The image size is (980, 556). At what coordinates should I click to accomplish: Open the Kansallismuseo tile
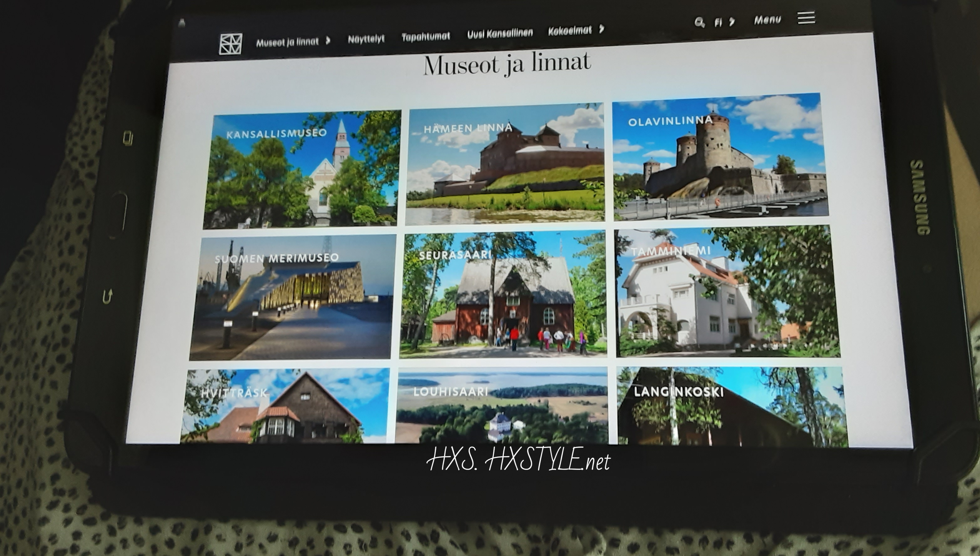(302, 170)
